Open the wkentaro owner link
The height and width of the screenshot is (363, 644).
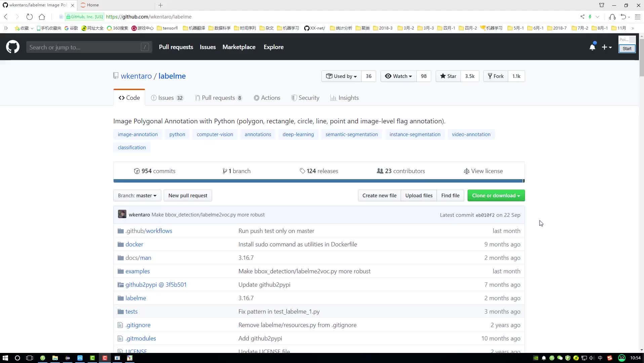pos(136,76)
